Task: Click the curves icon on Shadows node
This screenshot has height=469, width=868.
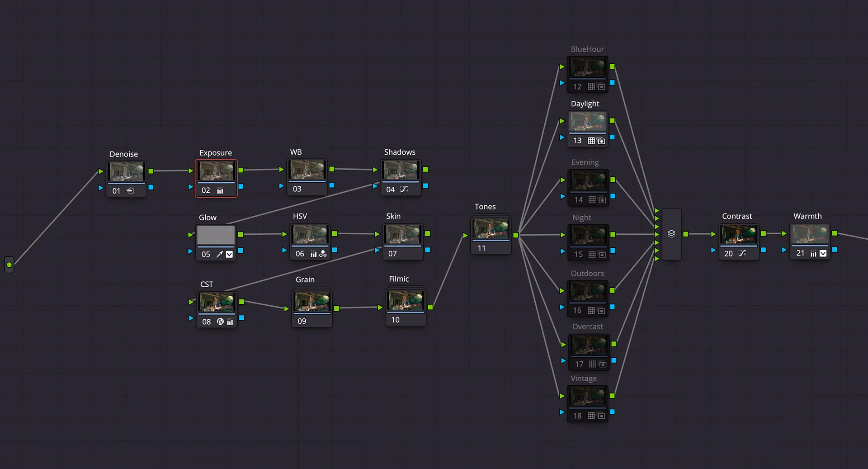Action: 404,189
